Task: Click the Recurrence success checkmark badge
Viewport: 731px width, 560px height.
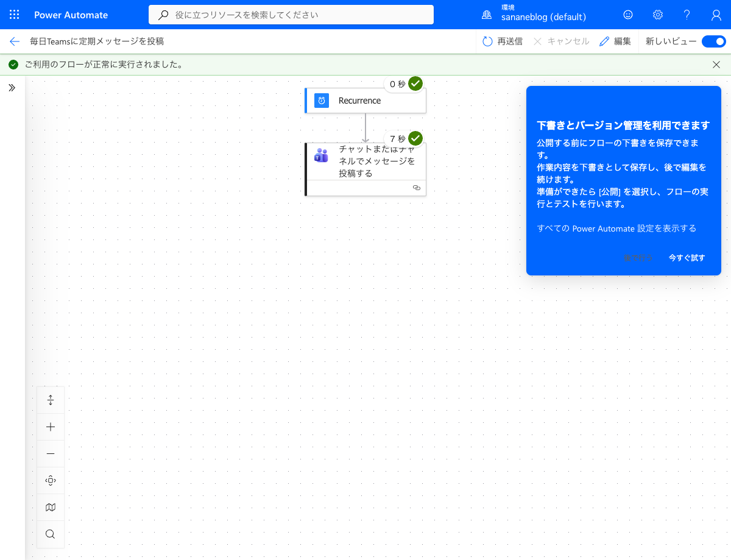Action: click(x=415, y=83)
